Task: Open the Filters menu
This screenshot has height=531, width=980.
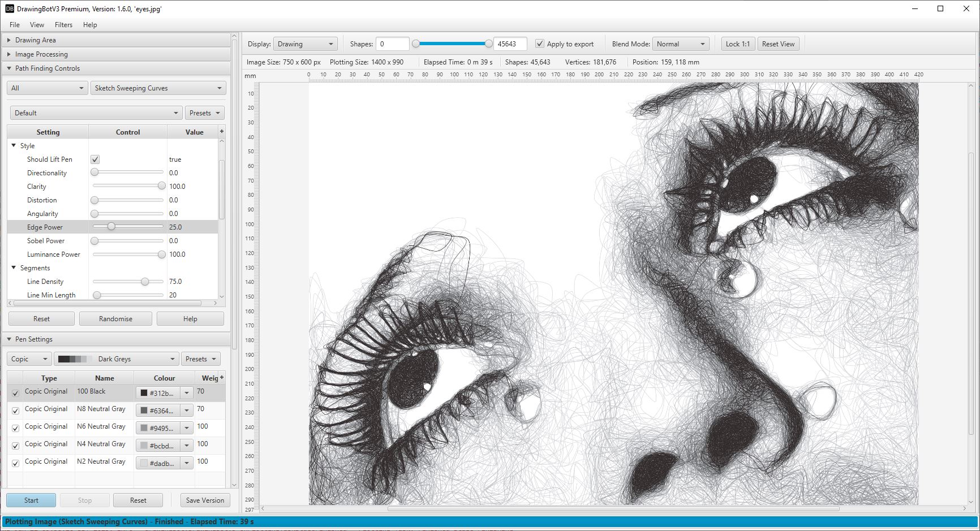Action: tap(63, 24)
